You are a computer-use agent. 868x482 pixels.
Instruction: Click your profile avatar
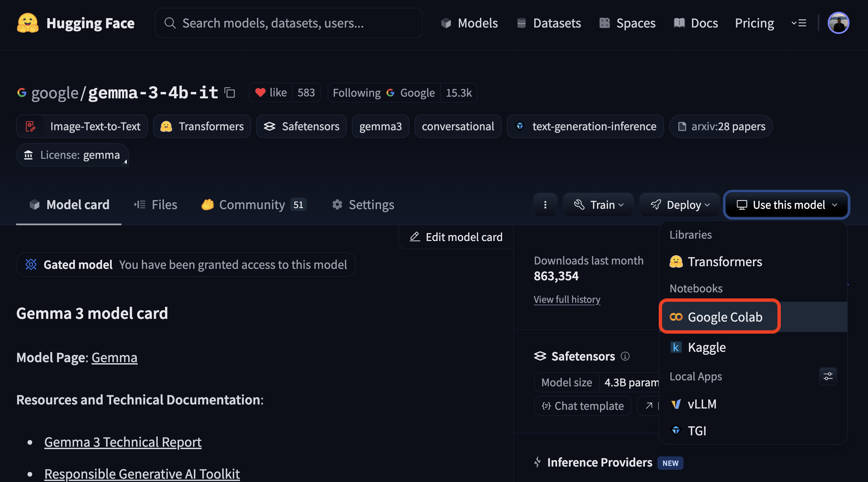(838, 22)
